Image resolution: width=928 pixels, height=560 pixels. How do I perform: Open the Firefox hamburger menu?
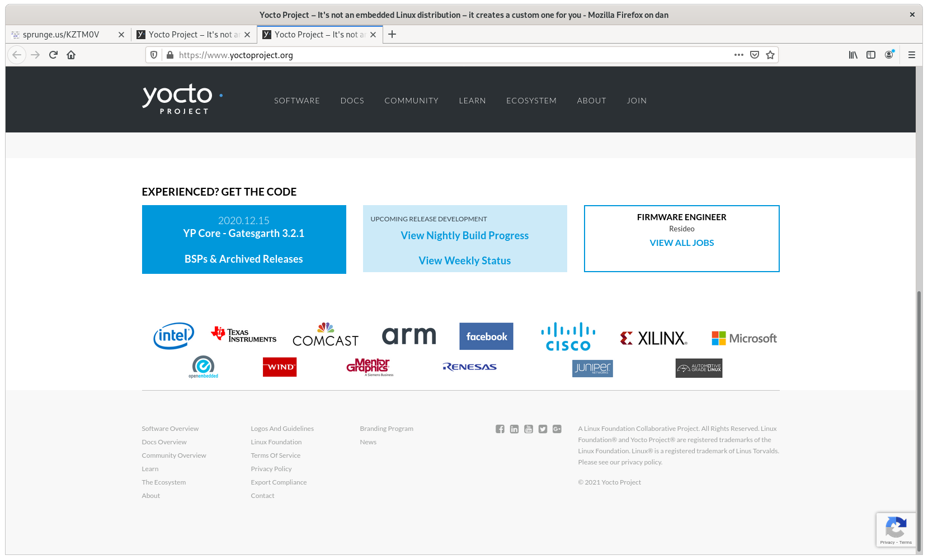[912, 55]
